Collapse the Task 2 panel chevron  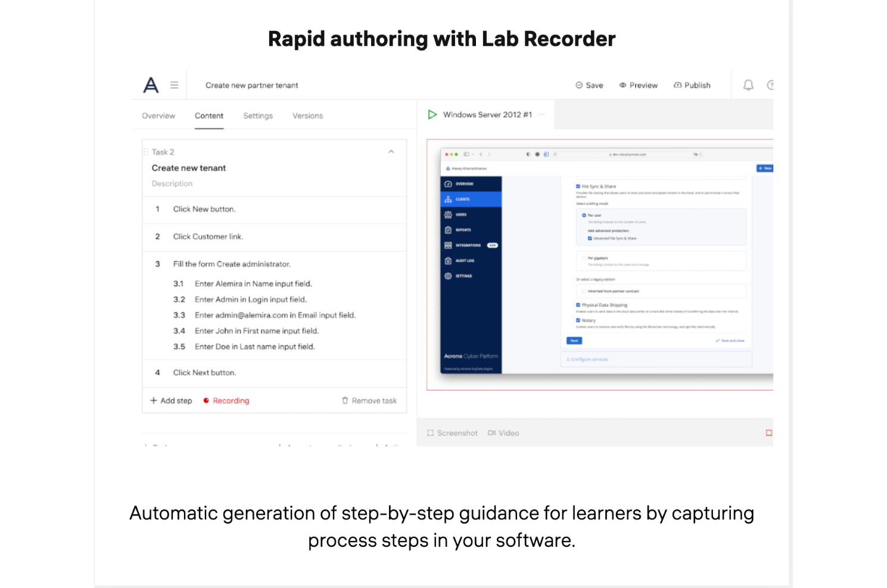pyautogui.click(x=391, y=152)
